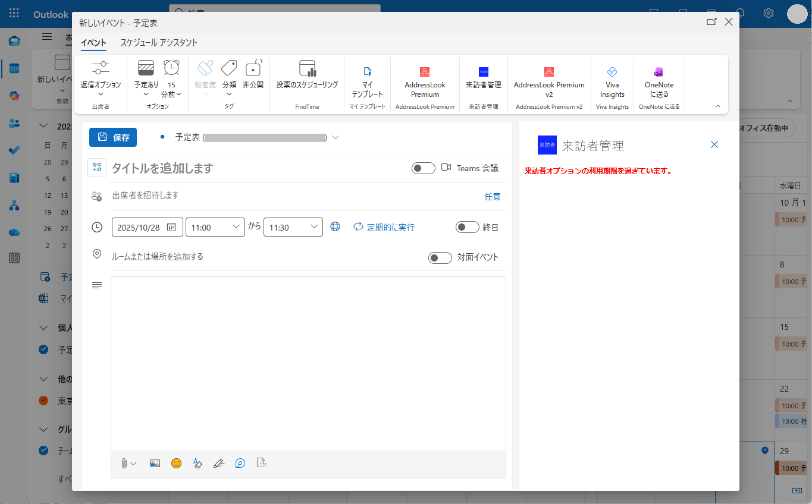Click the event body text area
Viewport: 812px width, 504px height.
(308, 364)
